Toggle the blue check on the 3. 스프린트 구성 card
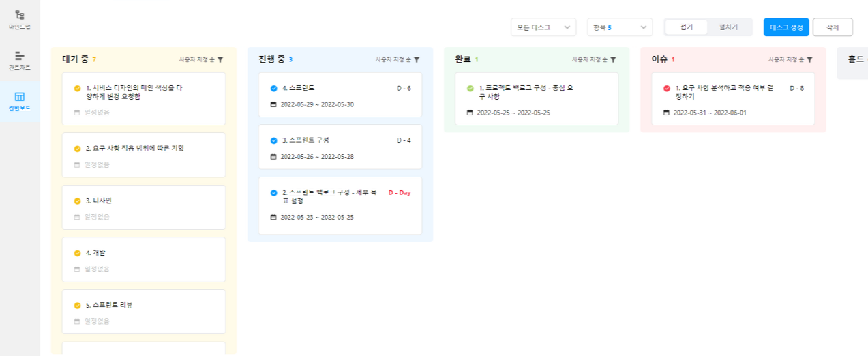This screenshot has height=356, width=868. (273, 140)
